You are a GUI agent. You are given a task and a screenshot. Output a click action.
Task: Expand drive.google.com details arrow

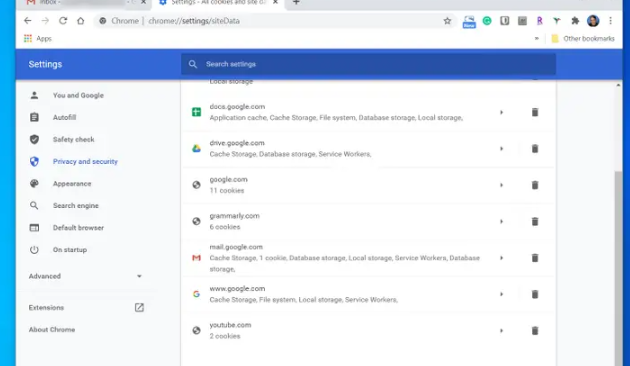coord(501,149)
